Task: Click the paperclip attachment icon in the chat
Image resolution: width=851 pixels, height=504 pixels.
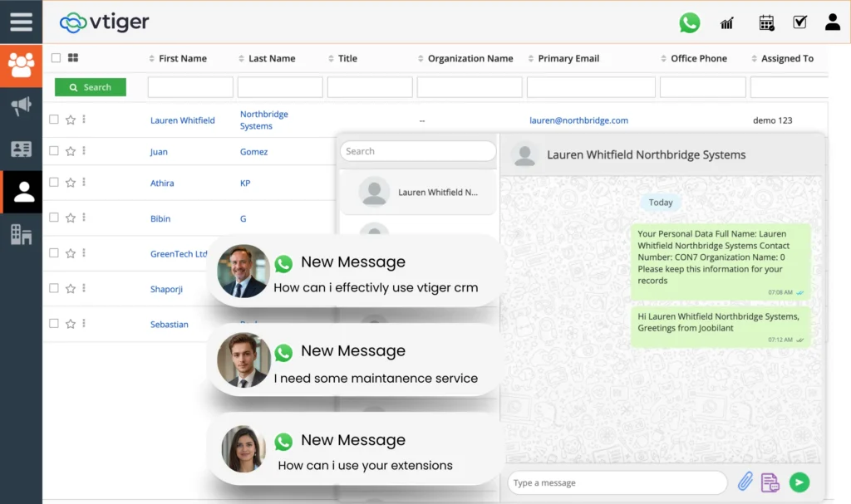Action: [x=745, y=482]
